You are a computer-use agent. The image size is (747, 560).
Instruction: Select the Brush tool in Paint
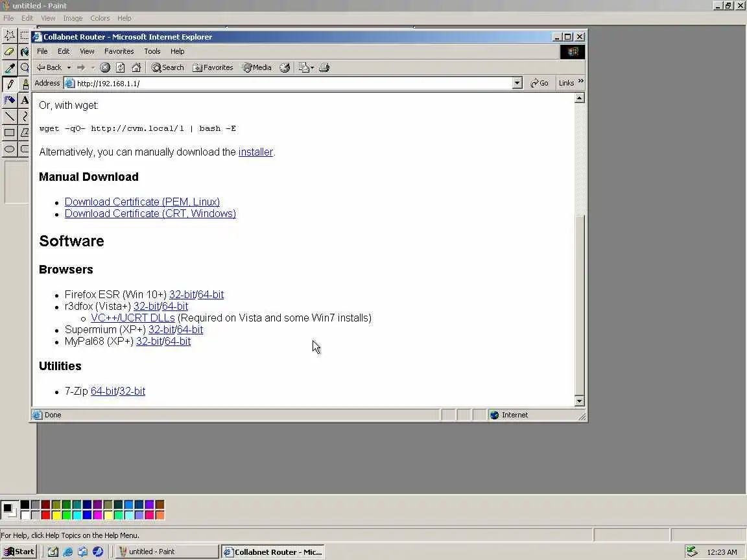click(24, 84)
